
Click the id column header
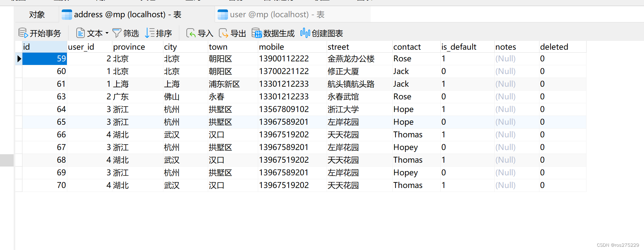tap(44, 47)
